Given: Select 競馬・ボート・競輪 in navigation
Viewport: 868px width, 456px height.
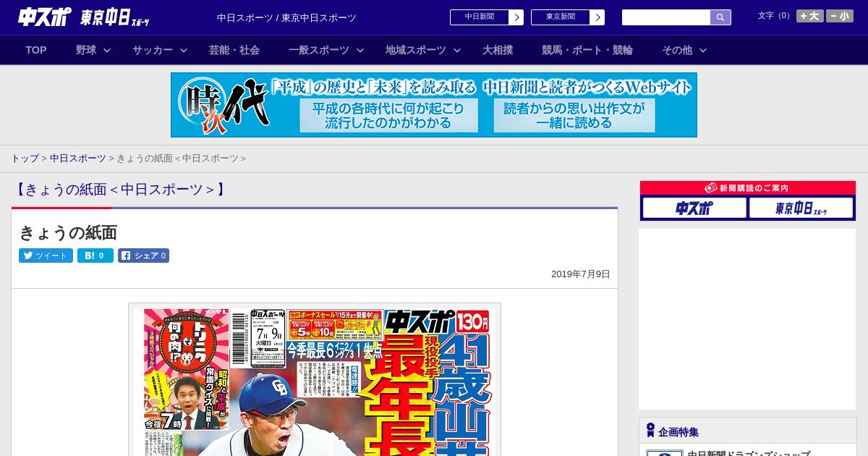Looking at the screenshot, I should coord(587,50).
